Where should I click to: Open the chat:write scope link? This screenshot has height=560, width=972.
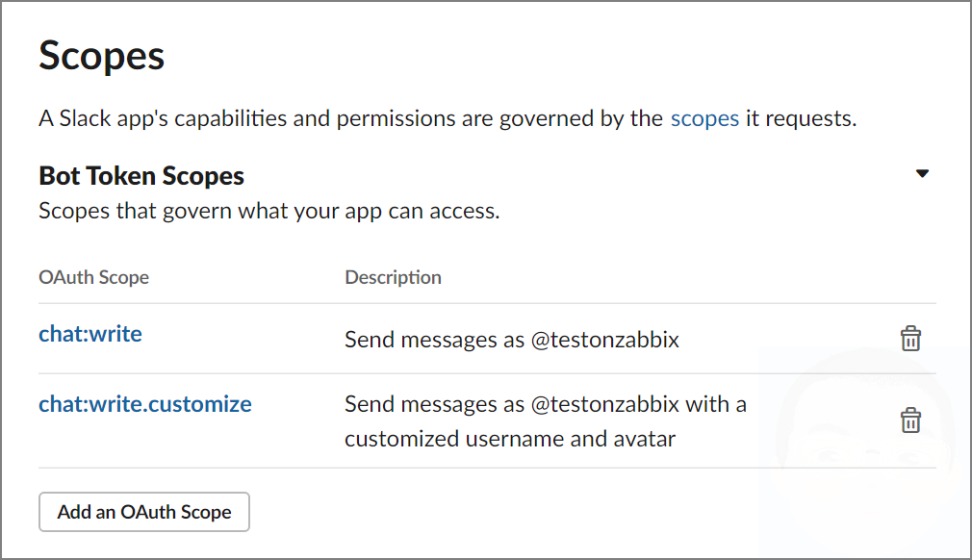point(90,334)
